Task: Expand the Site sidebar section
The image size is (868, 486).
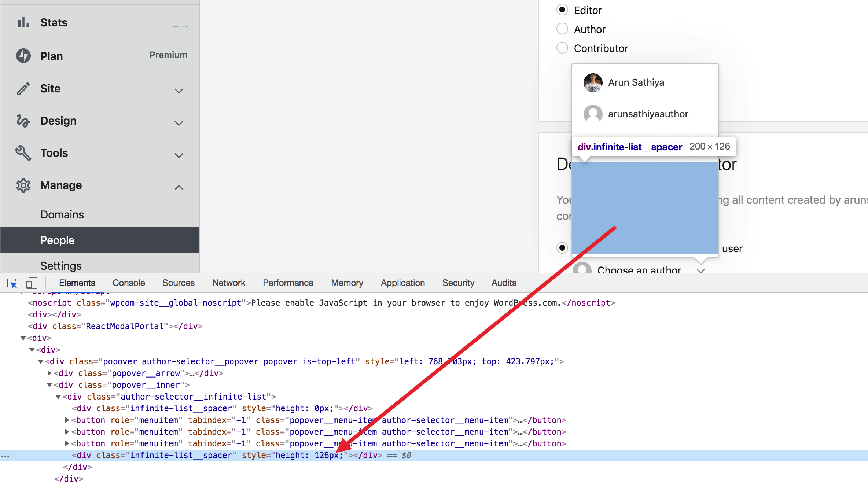Action: tap(179, 91)
